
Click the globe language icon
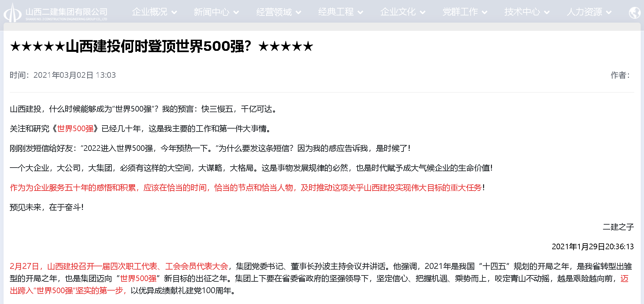pos(634,13)
